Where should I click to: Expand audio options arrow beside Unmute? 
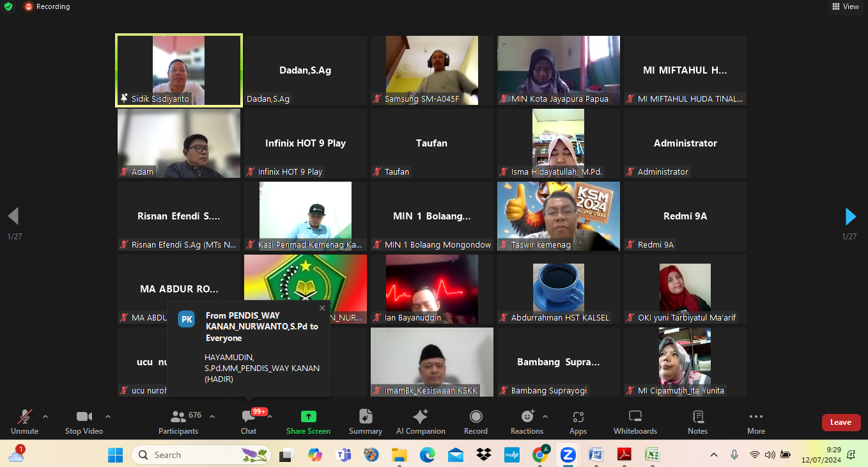pos(45,416)
